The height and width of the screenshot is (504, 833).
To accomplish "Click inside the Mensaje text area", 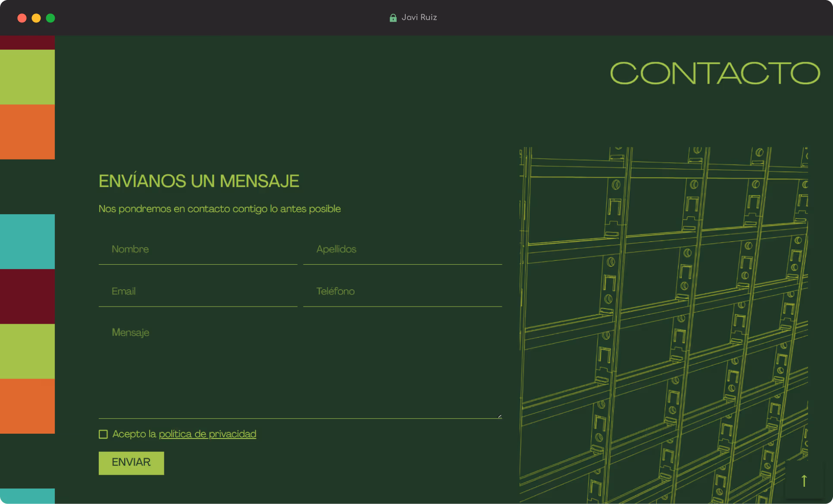I will pyautogui.click(x=301, y=369).
